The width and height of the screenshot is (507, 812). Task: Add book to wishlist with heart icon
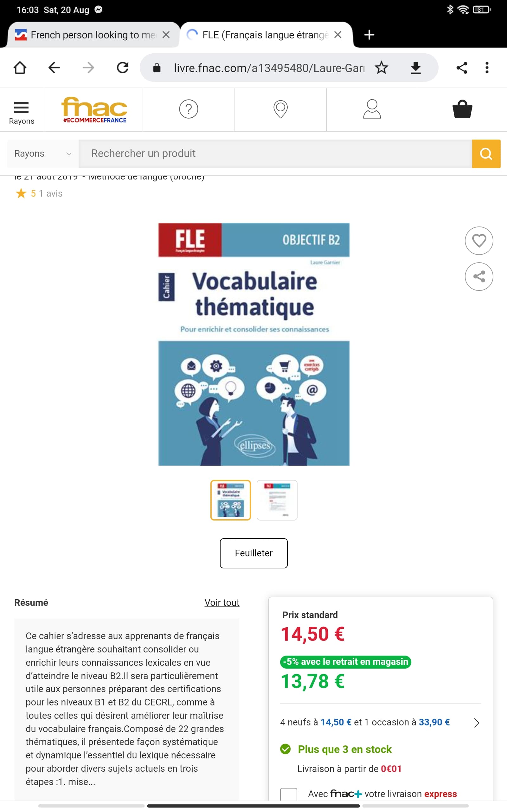coord(478,240)
